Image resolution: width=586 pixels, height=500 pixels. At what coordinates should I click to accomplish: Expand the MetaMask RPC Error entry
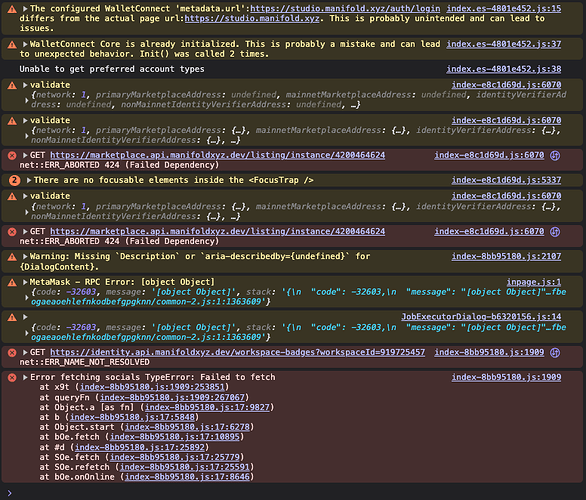pyautogui.click(x=25, y=282)
